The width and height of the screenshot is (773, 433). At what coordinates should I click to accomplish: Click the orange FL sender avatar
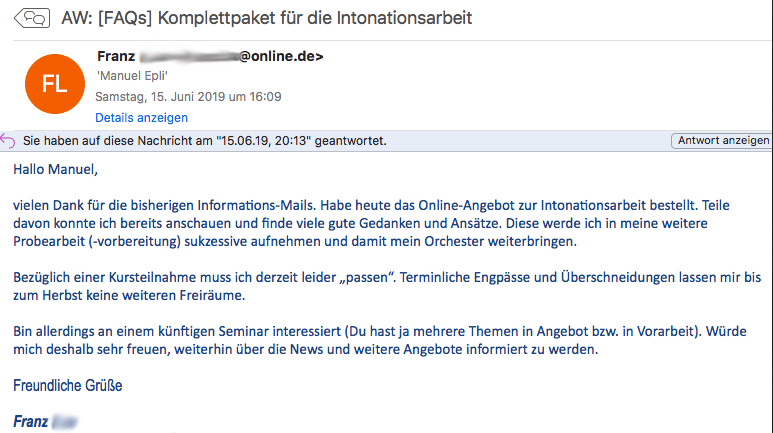tap(55, 84)
